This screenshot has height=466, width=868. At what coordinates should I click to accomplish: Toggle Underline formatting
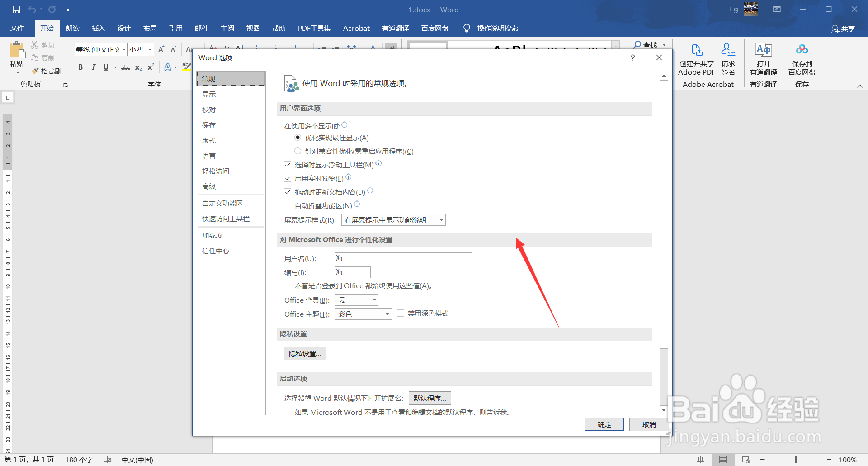(106, 67)
